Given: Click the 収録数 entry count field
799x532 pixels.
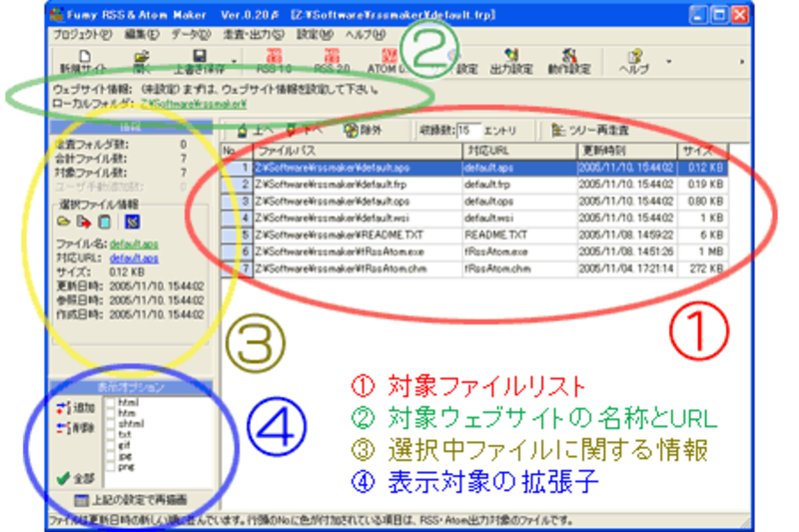Looking at the screenshot, I should [468, 131].
